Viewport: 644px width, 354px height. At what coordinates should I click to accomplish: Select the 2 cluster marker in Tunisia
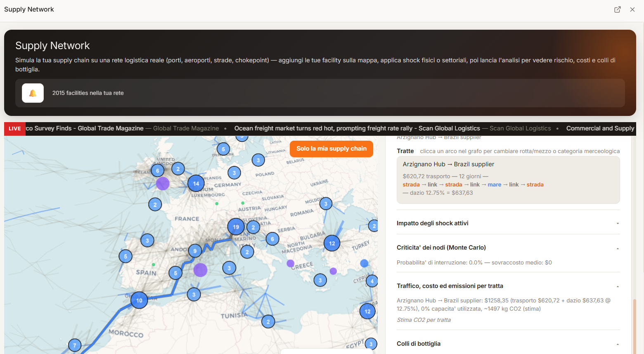[x=268, y=321]
